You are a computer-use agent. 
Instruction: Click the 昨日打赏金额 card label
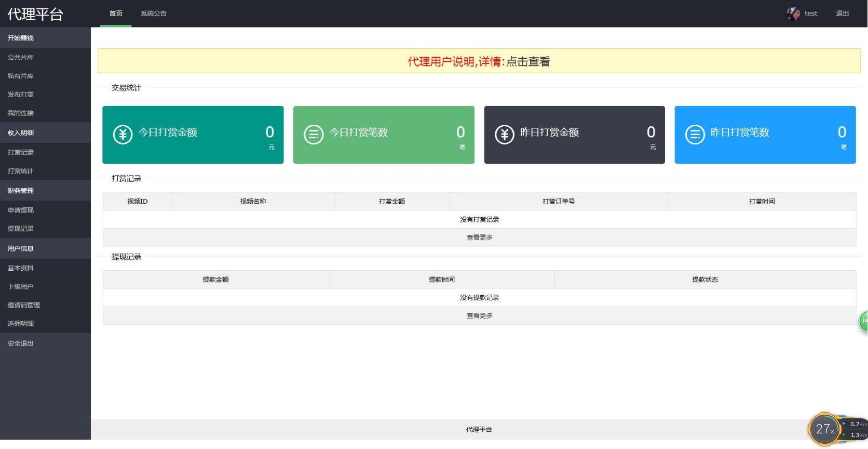(x=549, y=133)
